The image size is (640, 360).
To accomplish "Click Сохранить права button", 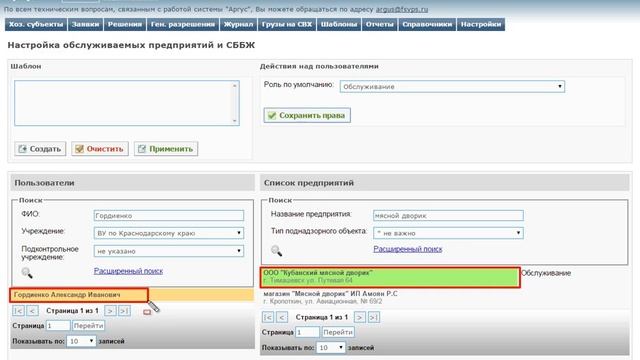I will point(307,116).
